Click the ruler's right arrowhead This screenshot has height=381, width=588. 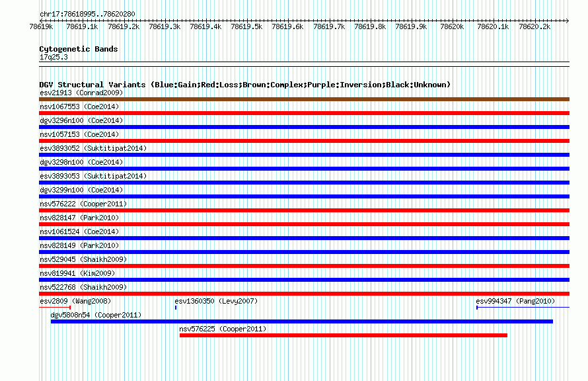coord(568,21)
